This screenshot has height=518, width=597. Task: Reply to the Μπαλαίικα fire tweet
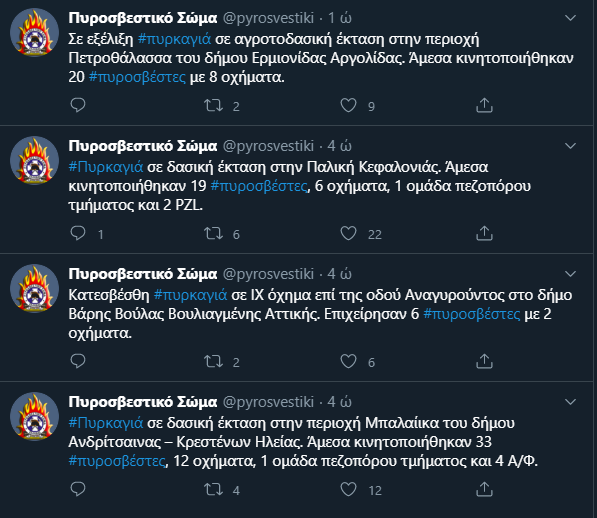coord(78,489)
